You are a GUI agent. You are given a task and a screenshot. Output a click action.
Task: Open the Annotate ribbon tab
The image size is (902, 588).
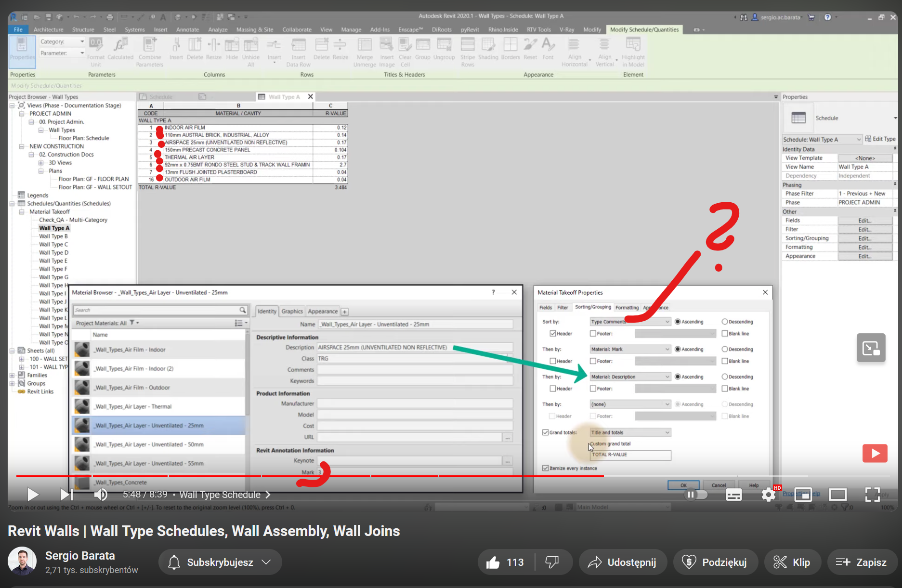click(187, 29)
